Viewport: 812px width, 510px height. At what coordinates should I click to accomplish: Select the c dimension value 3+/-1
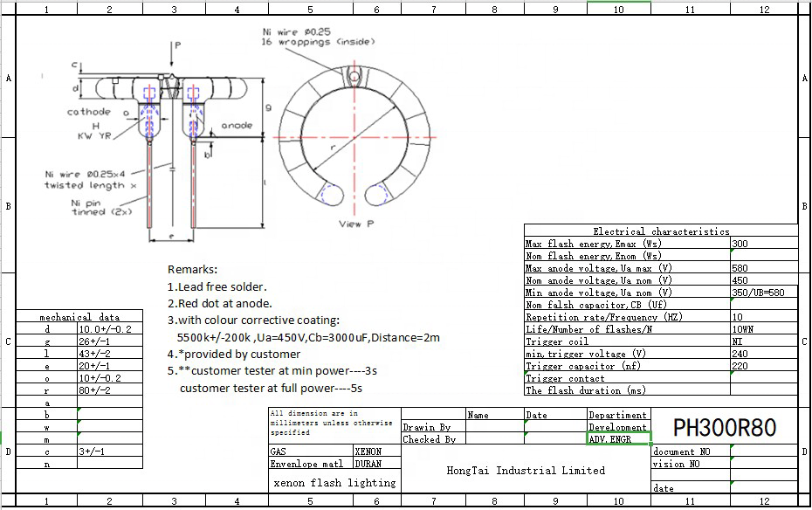(x=110, y=451)
